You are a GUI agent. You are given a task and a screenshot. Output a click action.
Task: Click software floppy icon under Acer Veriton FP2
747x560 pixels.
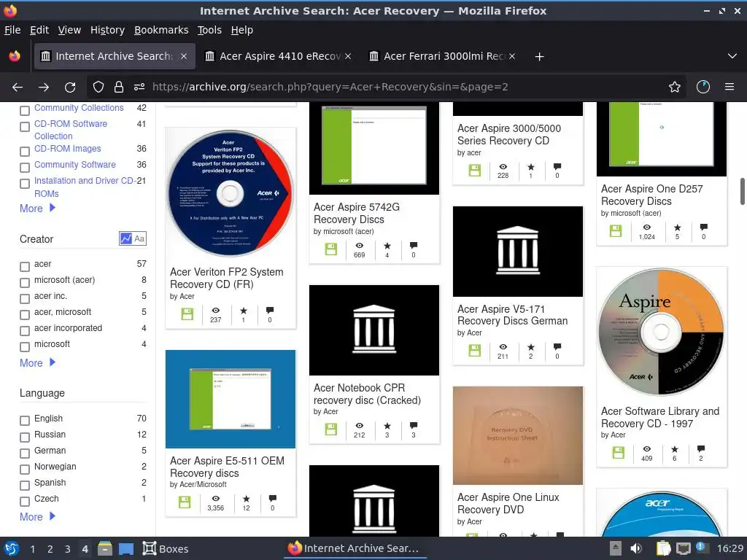[187, 314]
